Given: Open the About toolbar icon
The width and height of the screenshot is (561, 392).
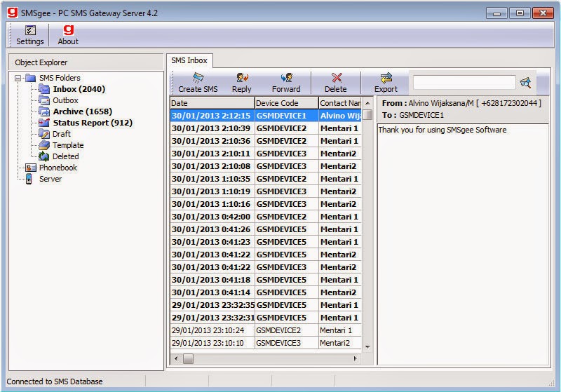Looking at the screenshot, I should pyautogui.click(x=68, y=30).
